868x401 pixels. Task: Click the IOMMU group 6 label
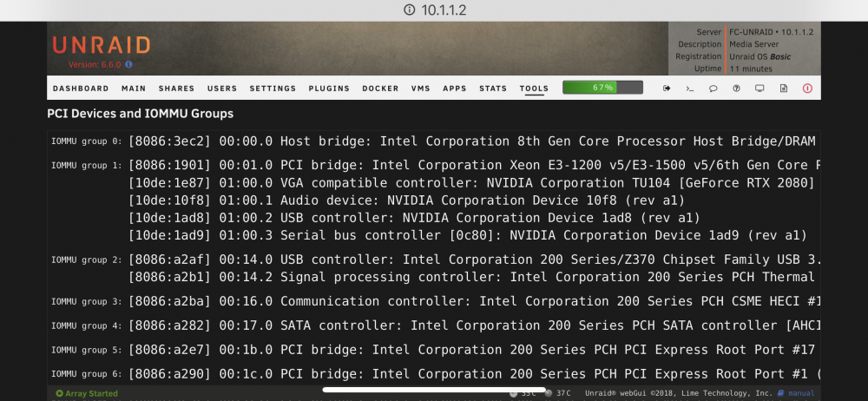tap(86, 374)
